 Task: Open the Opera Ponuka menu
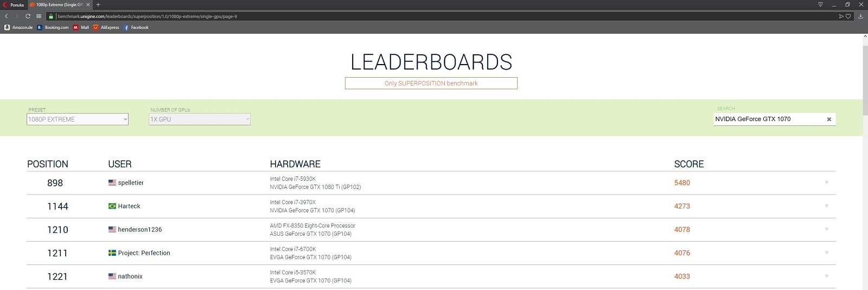15,4
